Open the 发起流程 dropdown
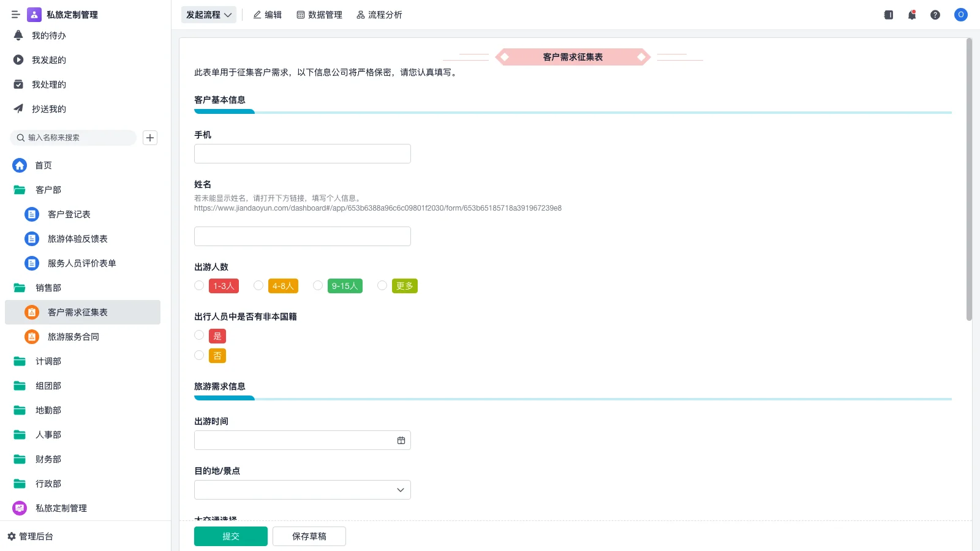The height and width of the screenshot is (551, 980). 208,15
